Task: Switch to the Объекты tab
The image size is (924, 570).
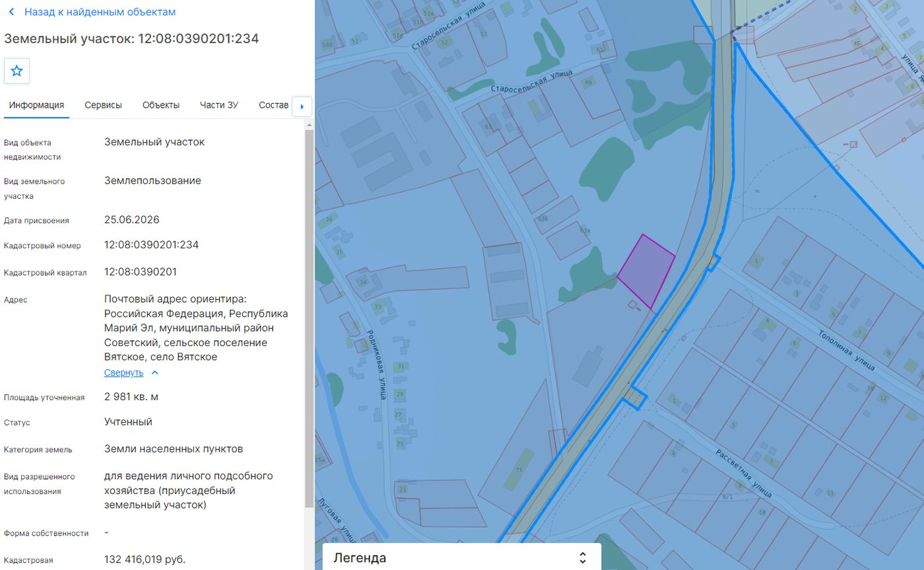Action: 161,105
